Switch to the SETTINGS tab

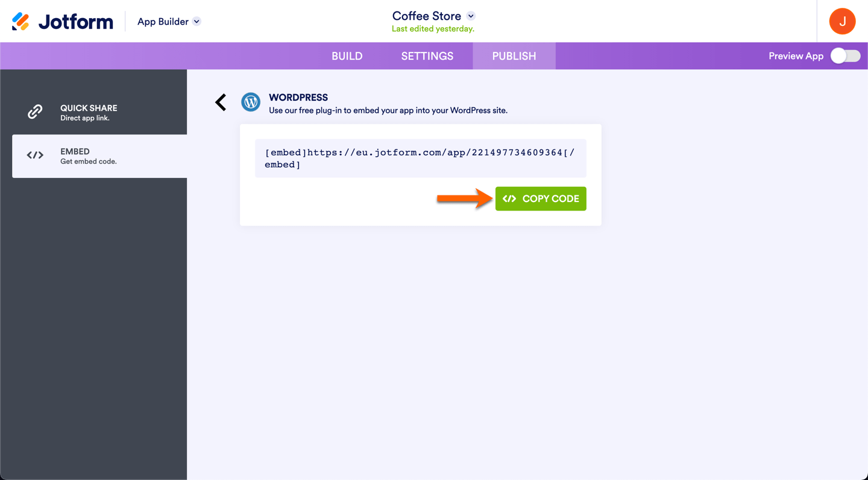(x=427, y=56)
